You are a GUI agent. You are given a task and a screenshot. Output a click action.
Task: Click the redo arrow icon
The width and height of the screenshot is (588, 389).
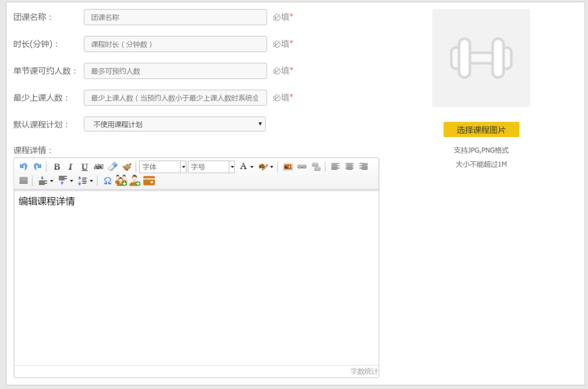(x=38, y=167)
